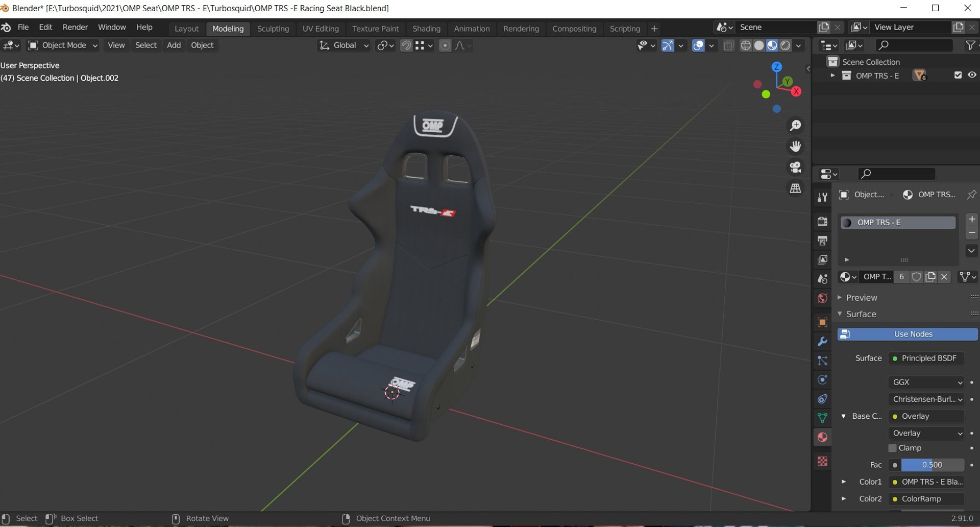The image size is (980, 527).
Task: Open the Object Data (mesh) properties tab
Action: coord(822,418)
